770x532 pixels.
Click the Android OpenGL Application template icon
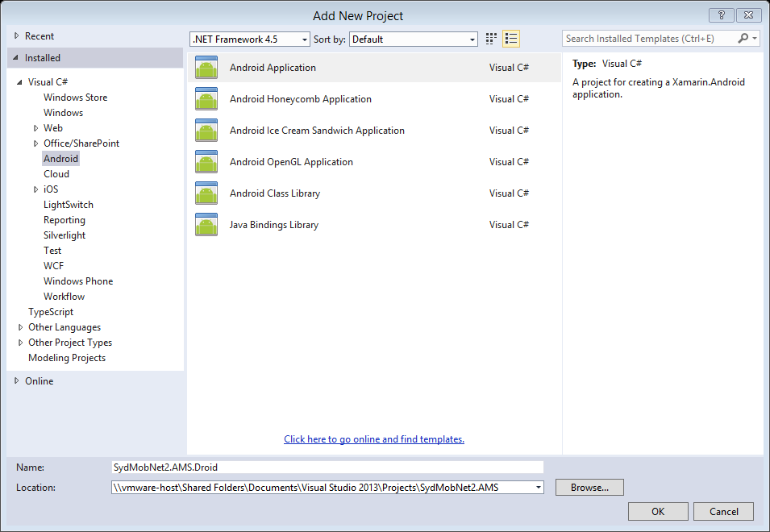pyautogui.click(x=206, y=161)
